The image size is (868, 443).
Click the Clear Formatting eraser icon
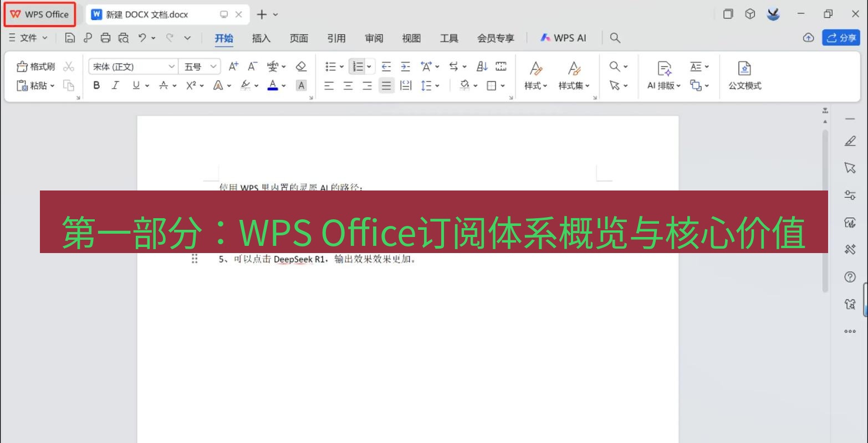[301, 66]
